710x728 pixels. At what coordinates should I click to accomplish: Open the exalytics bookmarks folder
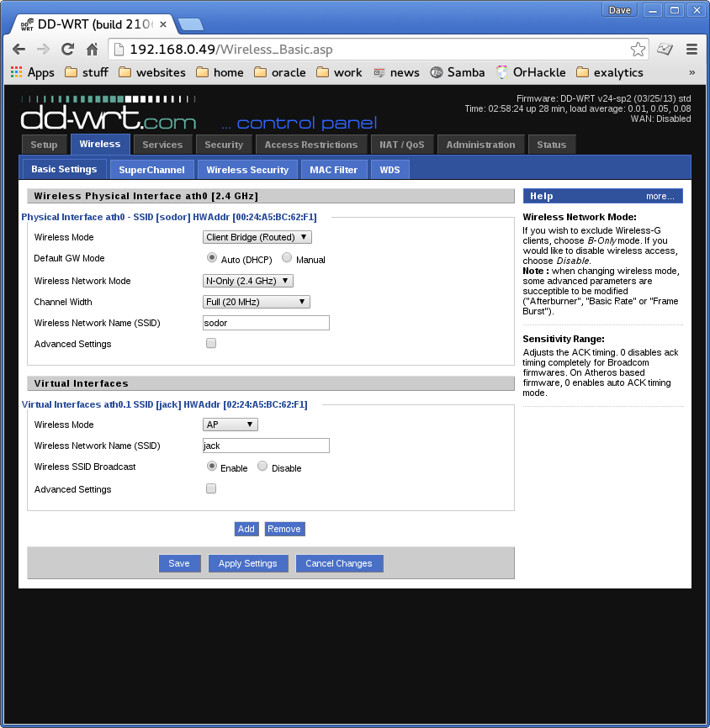[610, 72]
